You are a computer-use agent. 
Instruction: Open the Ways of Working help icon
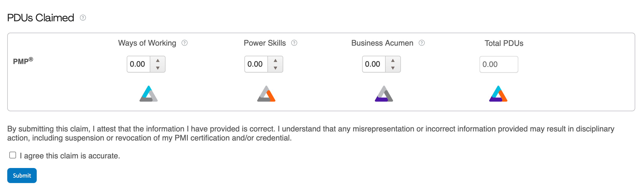coord(184,43)
